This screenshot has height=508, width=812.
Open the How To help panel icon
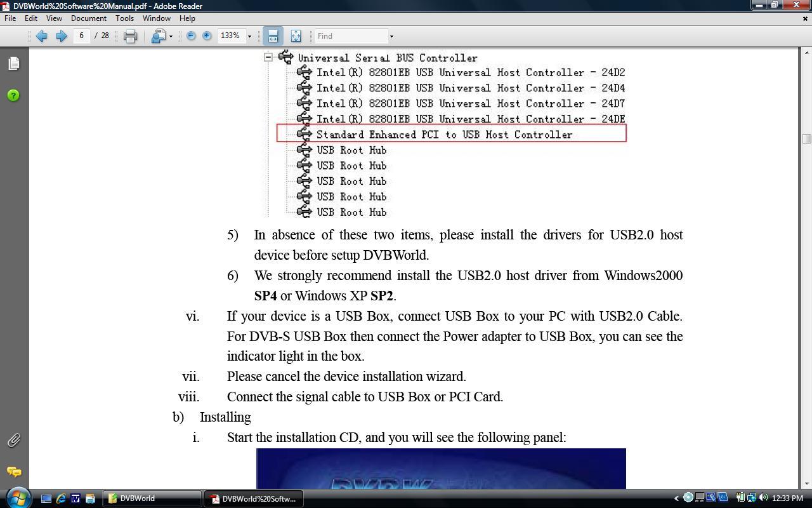[13, 95]
